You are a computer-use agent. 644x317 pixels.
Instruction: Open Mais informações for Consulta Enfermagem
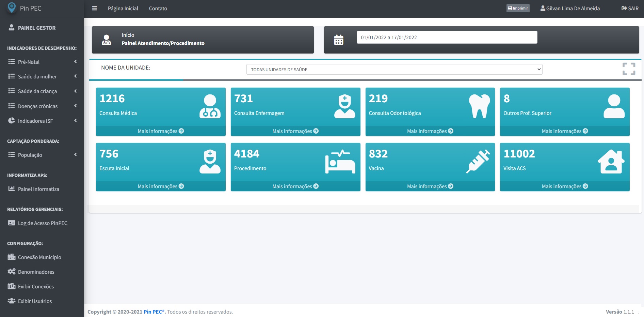[295, 131]
